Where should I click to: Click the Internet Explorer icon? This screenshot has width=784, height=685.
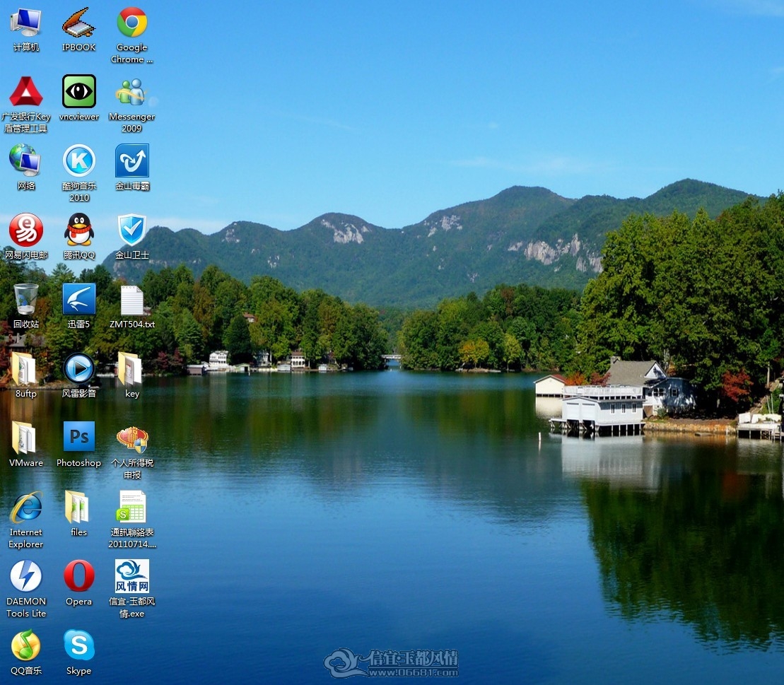click(x=26, y=506)
